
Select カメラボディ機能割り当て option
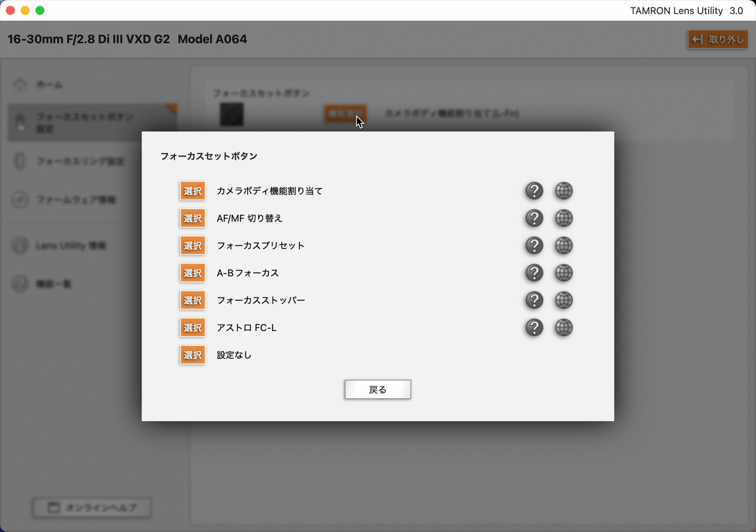[x=193, y=191]
